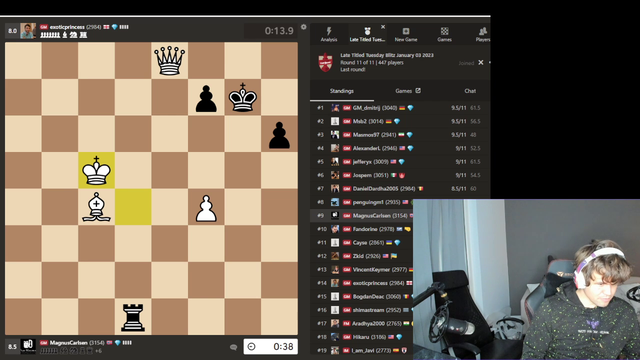Select the white king on g7
This screenshot has height=360, width=640.
point(243,97)
